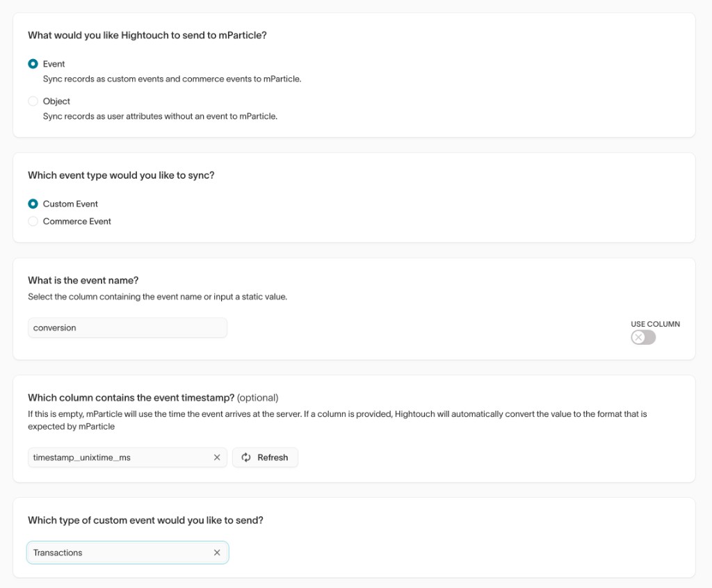Viewport: 712px width, 588px height.
Task: Click into the event name field
Action: coord(127,328)
